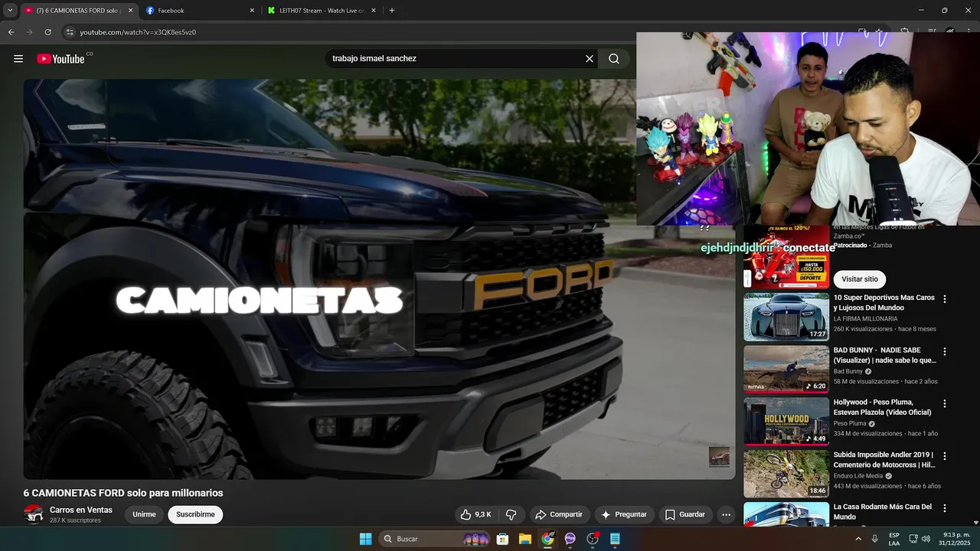This screenshot has height=551, width=980.
Task: Open options menu for BAD BUNNY video
Action: [945, 351]
